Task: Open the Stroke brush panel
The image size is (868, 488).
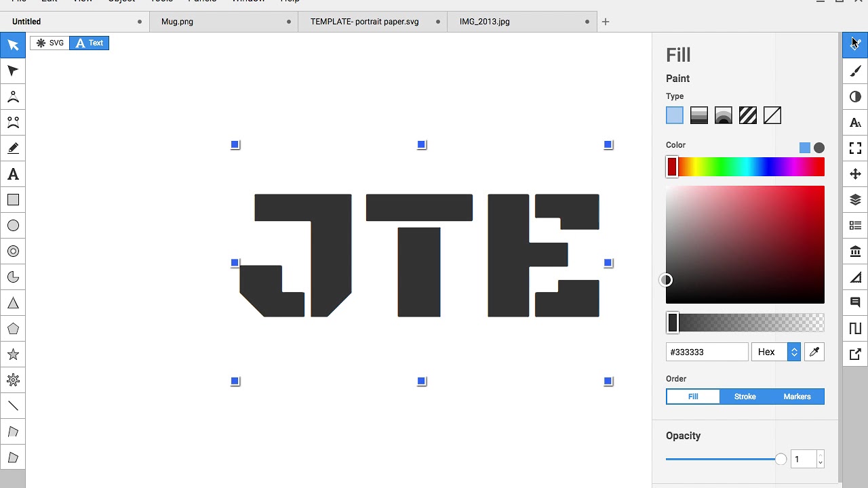Action: pos(855,71)
